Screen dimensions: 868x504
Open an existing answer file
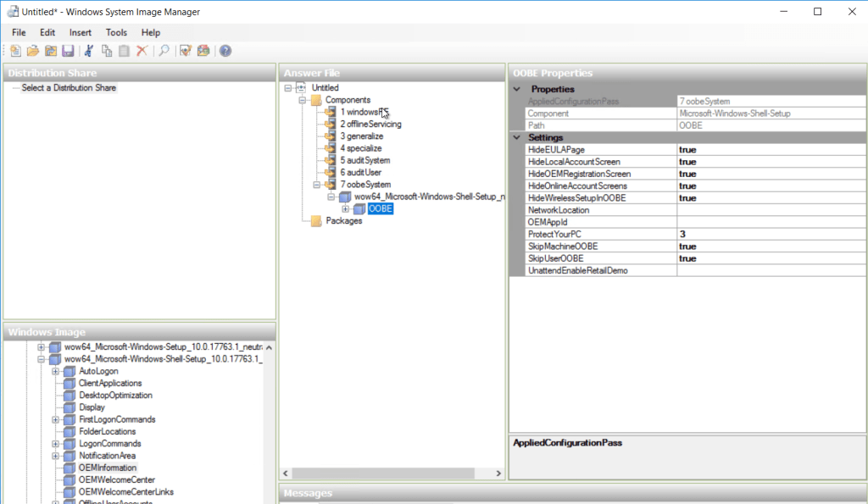pyautogui.click(x=32, y=51)
